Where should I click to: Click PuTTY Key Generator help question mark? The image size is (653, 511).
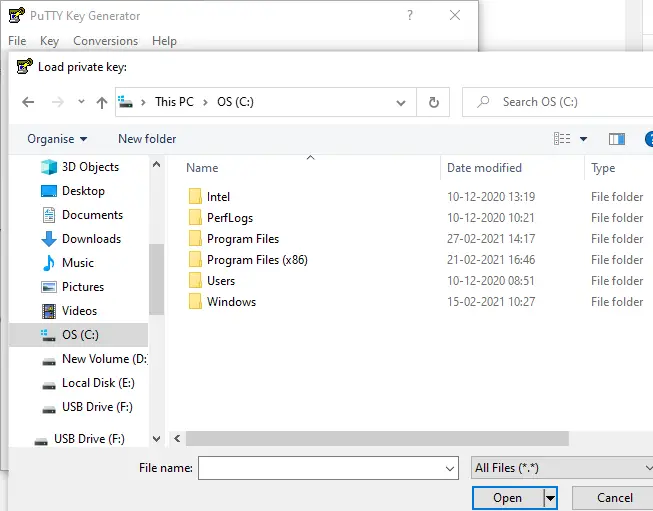click(x=410, y=15)
